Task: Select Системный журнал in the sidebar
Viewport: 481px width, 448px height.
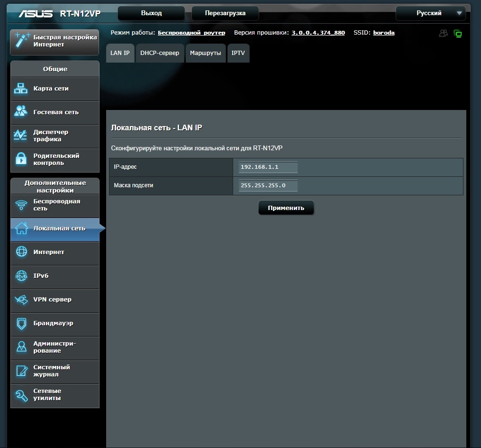Action: [x=55, y=372]
